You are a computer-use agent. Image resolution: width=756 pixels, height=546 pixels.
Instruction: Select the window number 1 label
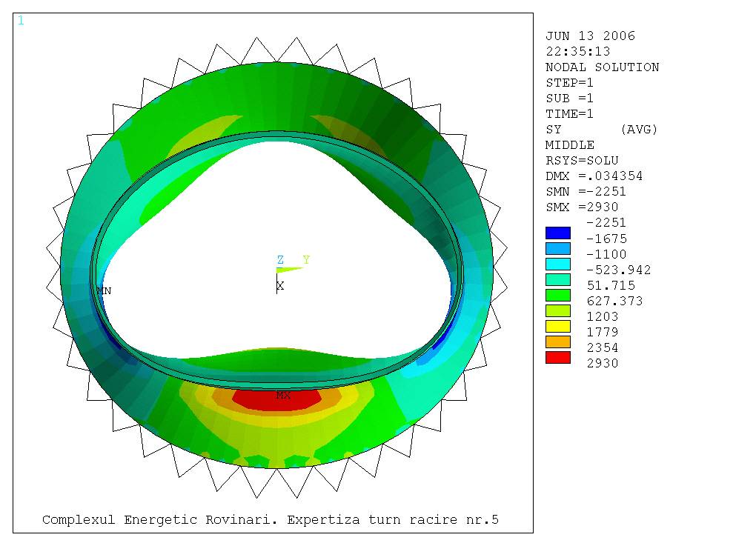pos(21,21)
